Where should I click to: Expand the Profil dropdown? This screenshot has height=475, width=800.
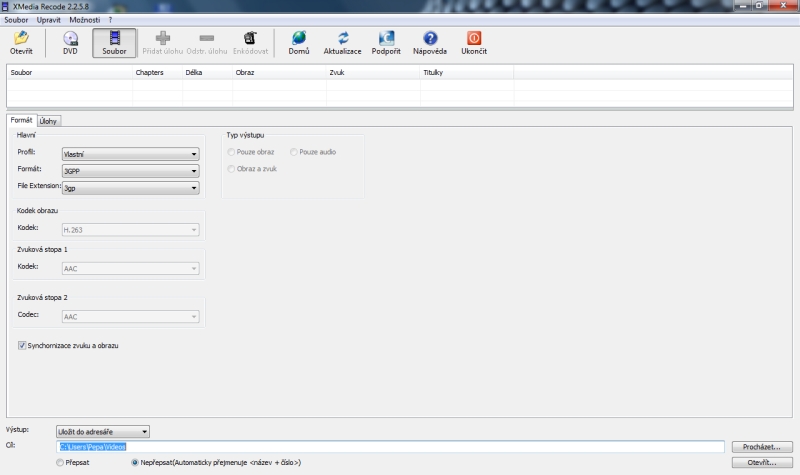131,154
